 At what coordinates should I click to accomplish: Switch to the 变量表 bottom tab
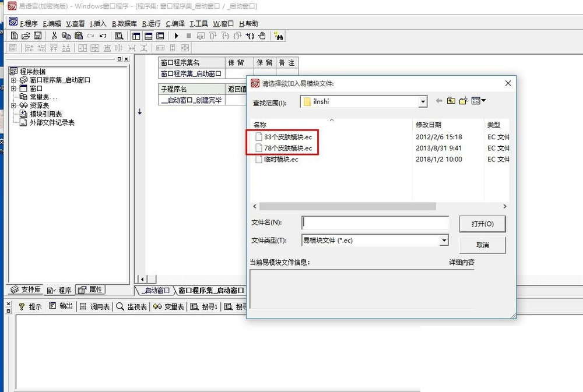168,306
